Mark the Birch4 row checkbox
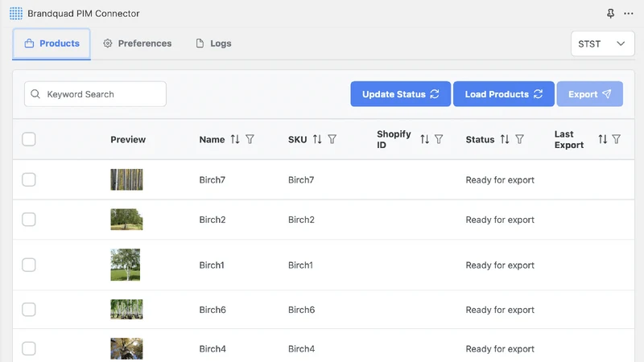This screenshot has height=362, width=644. (x=29, y=348)
